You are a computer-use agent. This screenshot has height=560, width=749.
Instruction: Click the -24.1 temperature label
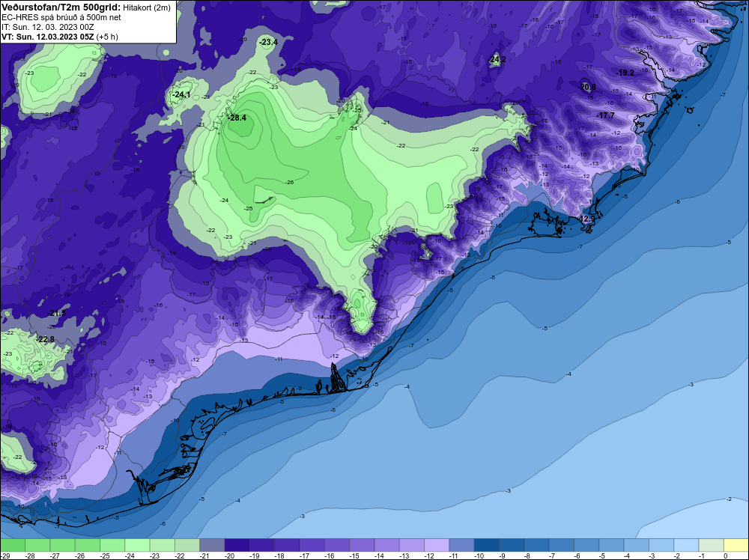pos(181,94)
